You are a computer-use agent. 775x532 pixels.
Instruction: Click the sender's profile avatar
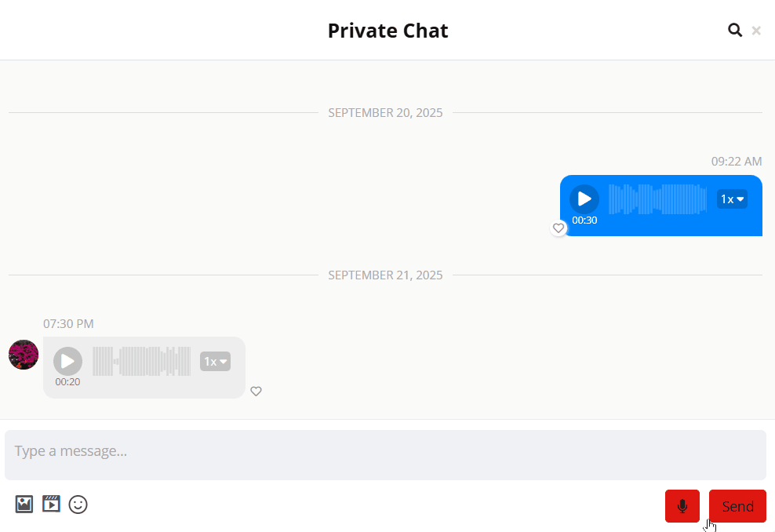[x=24, y=355]
